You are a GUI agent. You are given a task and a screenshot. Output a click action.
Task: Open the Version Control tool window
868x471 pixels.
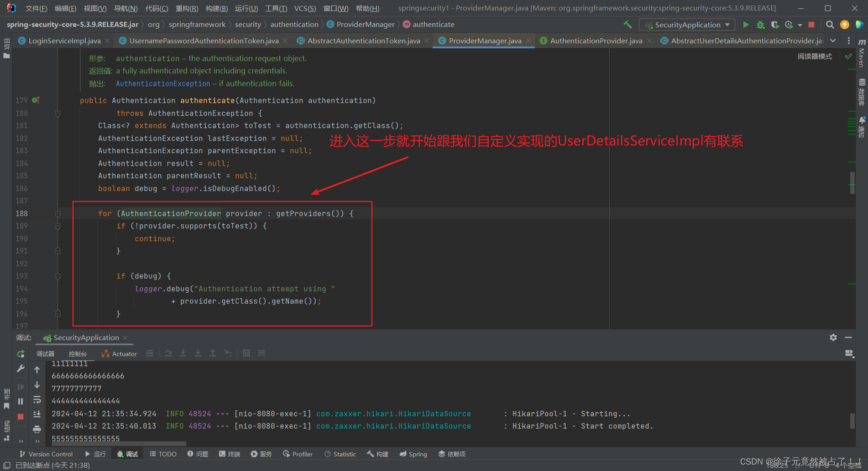[x=46, y=454]
